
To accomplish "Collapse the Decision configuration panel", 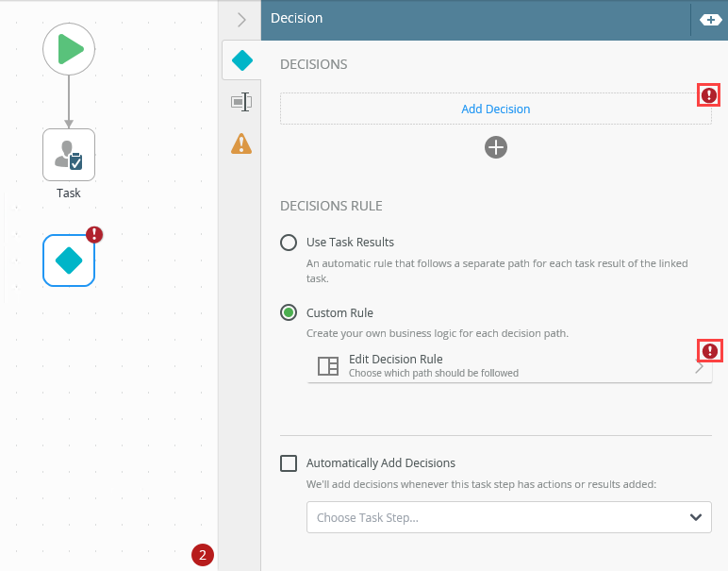I will pyautogui.click(x=241, y=19).
